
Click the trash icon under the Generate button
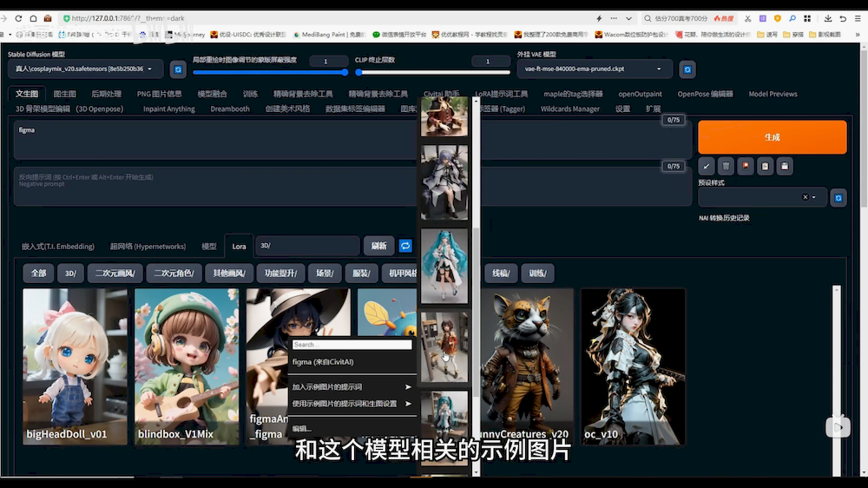pyautogui.click(x=726, y=166)
